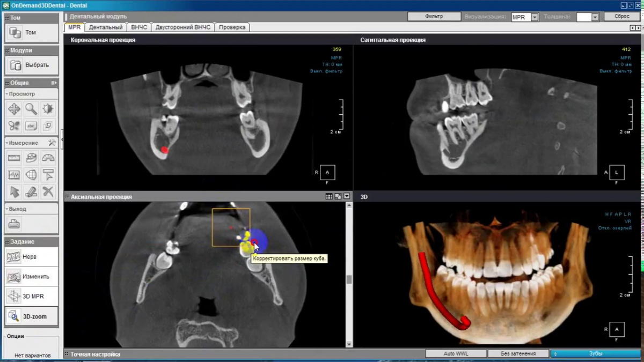Image resolution: width=644 pixels, height=362 pixels.
Task: Open the Двусторонний ВНЧС tab
Action: pos(184,27)
